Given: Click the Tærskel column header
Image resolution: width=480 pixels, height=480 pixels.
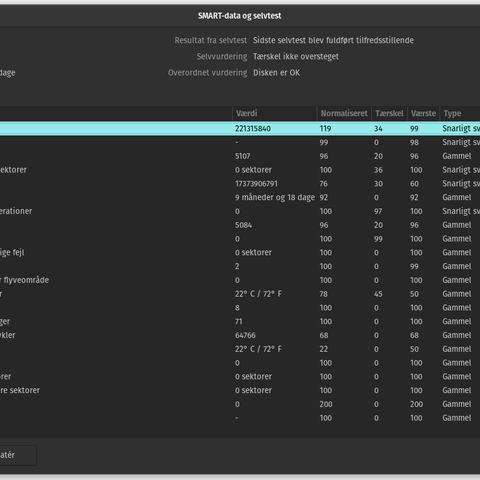Looking at the screenshot, I should tap(389, 113).
